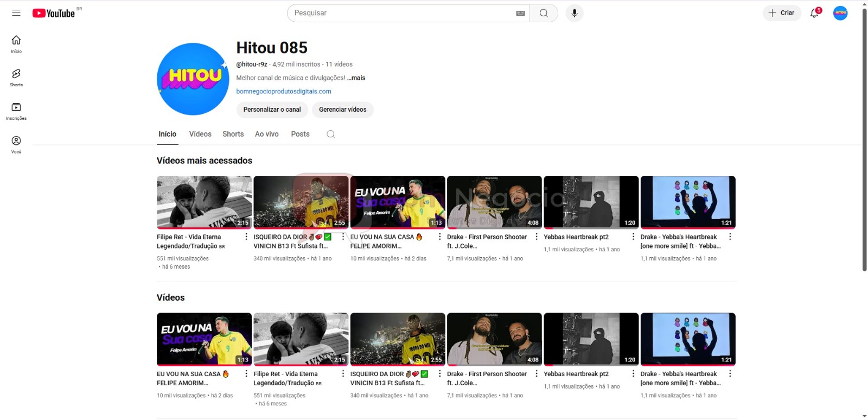The height and width of the screenshot is (420, 868).
Task: Open notifications bell
Action: [815, 13]
